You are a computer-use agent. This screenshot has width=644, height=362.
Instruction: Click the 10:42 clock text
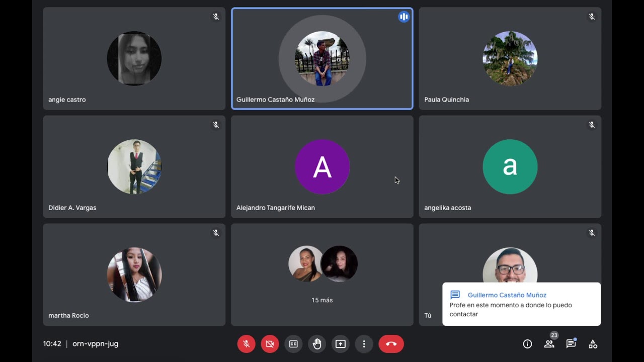[x=52, y=344]
